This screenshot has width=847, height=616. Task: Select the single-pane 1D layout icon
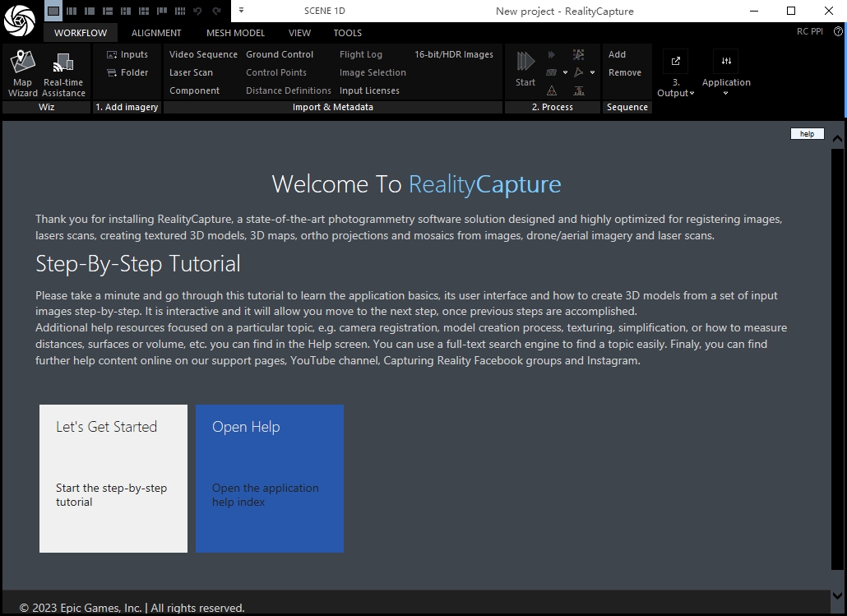pos(53,11)
